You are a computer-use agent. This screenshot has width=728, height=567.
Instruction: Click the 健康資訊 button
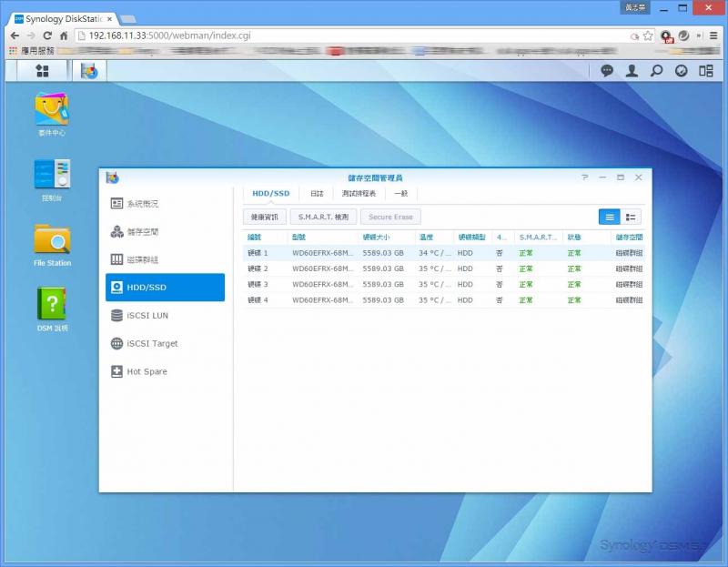[265, 217]
